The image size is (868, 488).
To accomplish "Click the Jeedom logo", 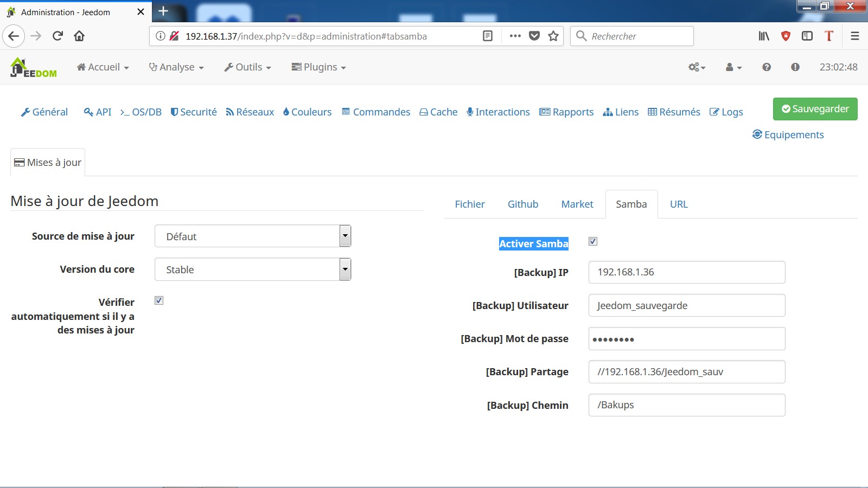I will point(34,67).
